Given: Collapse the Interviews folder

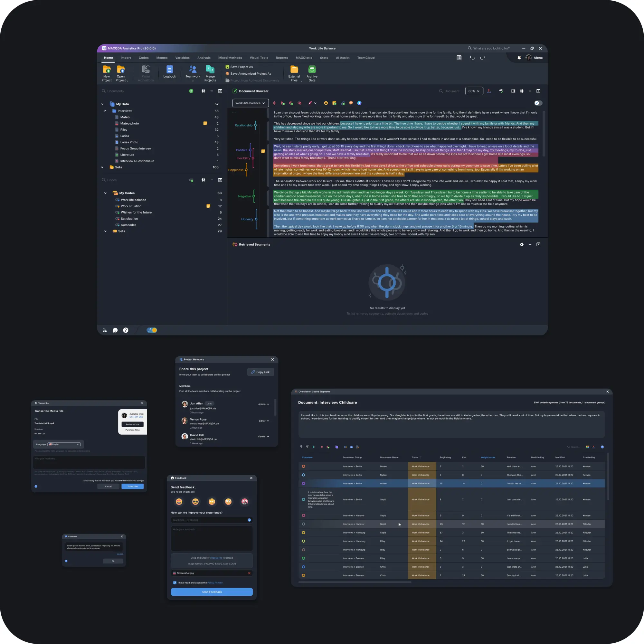Looking at the screenshot, I should 105,111.
